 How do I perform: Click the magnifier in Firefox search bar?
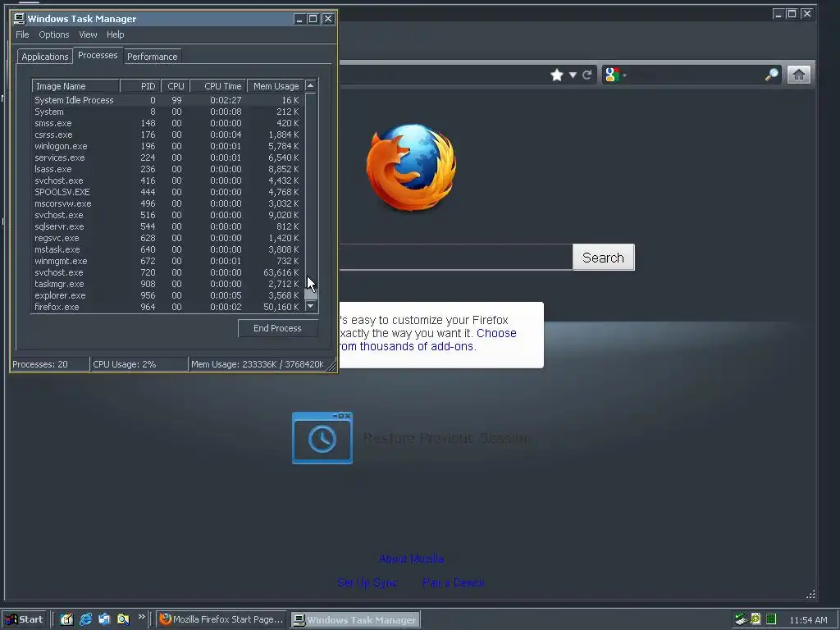(x=771, y=75)
